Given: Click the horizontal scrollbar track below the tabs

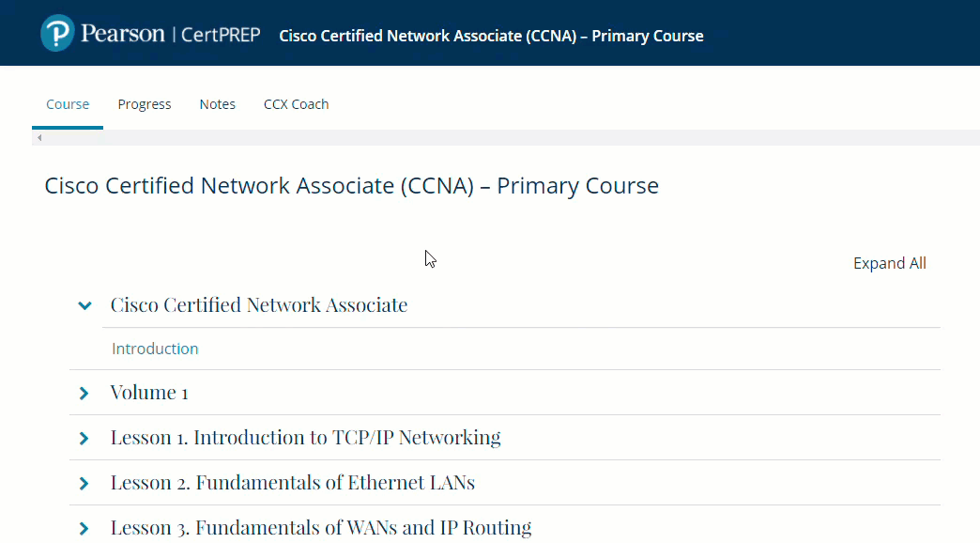Looking at the screenshot, I should pos(507,138).
